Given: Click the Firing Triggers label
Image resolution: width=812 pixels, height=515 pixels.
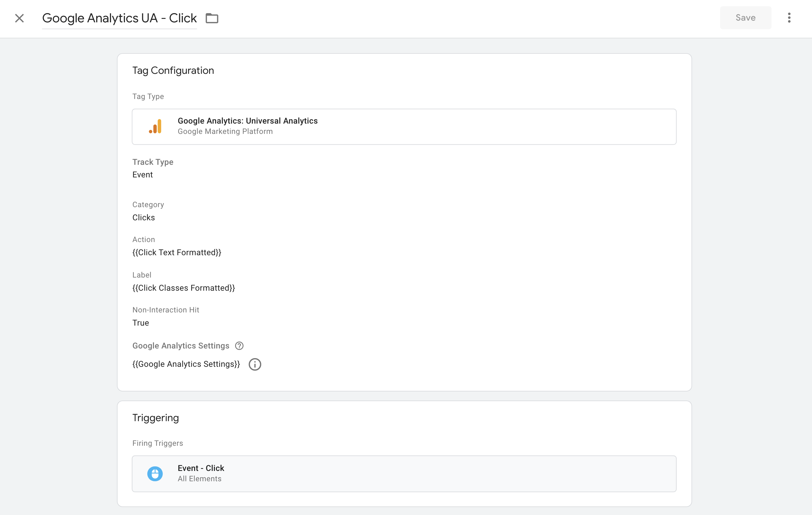Looking at the screenshot, I should (x=157, y=443).
